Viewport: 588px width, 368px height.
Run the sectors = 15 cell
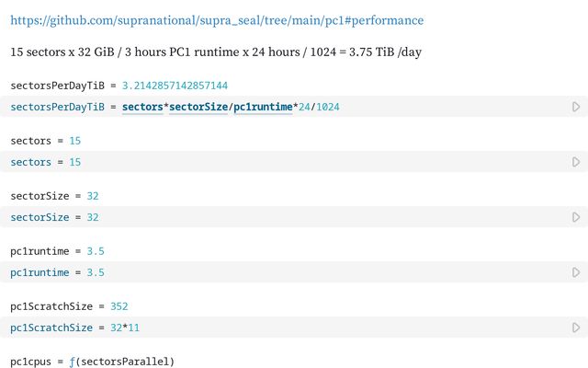tap(576, 162)
